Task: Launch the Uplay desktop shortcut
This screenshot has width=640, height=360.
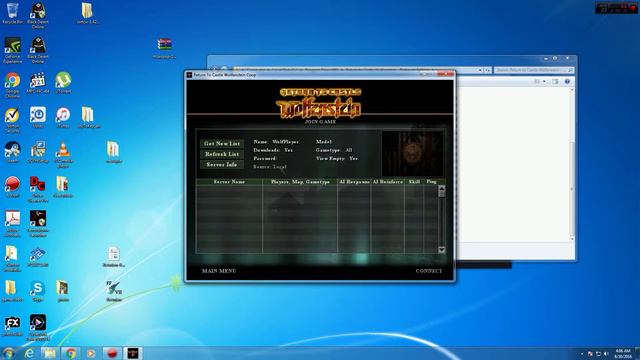Action: [x=38, y=117]
